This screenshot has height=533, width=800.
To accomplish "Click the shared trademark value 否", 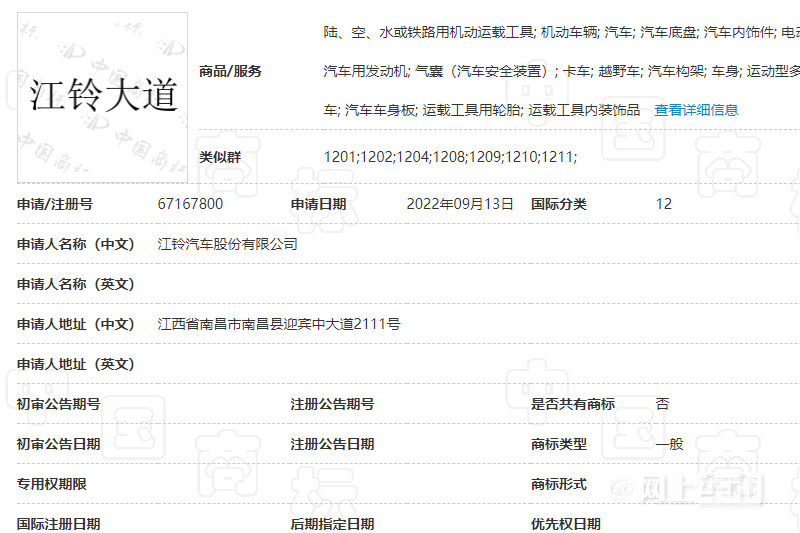I will [x=662, y=404].
